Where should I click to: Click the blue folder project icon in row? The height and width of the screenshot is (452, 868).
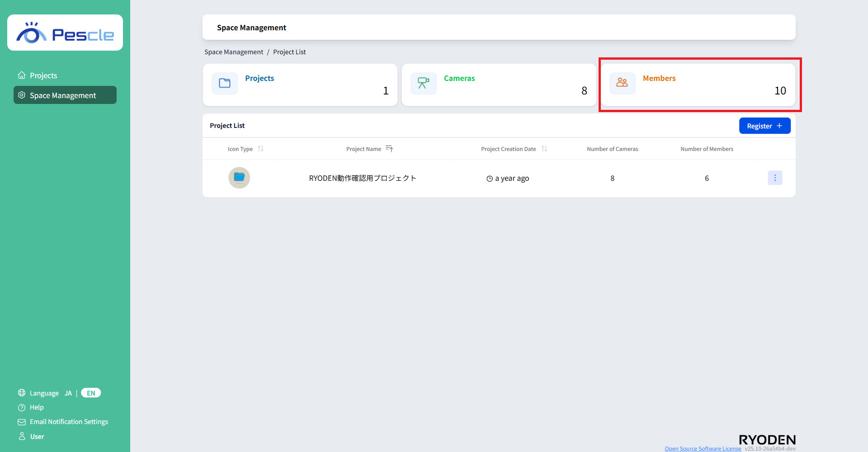[x=239, y=178]
